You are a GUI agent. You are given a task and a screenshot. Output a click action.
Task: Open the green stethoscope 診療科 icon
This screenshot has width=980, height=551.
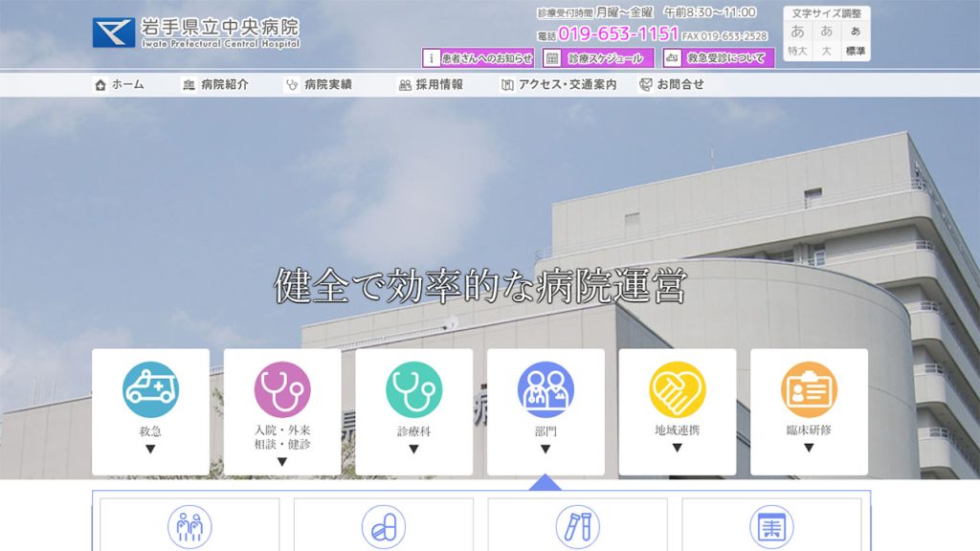click(413, 389)
